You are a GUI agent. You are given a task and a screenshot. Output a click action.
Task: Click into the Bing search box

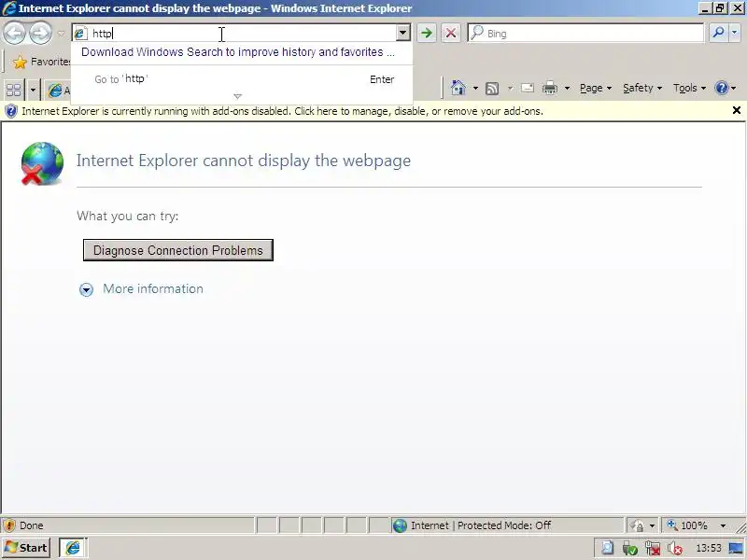(585, 34)
